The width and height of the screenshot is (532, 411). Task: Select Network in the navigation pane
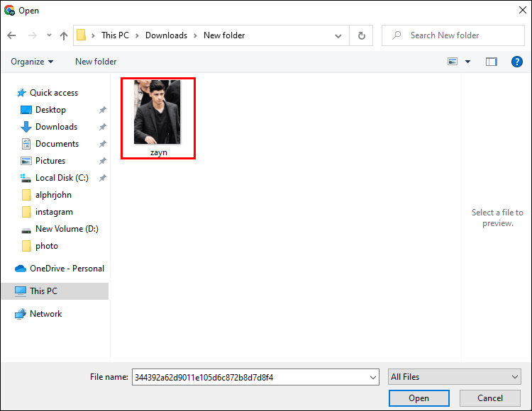(45, 314)
